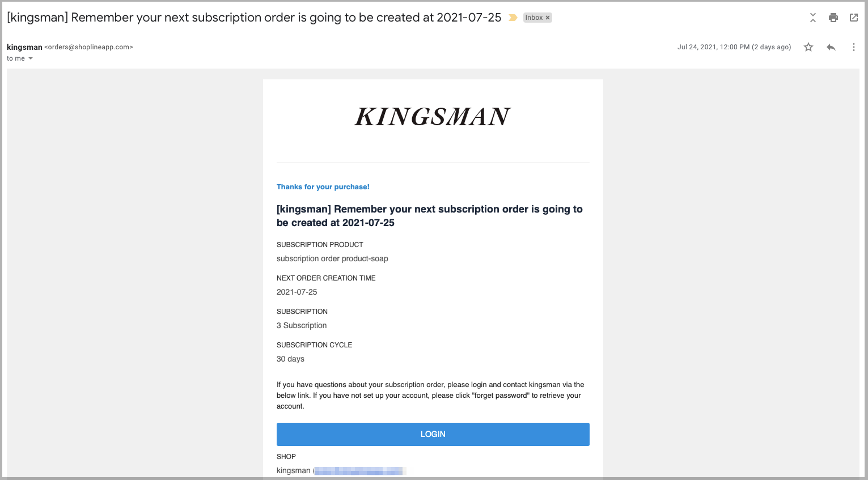Open the blurred shop link beside kingsman
The height and width of the screenshot is (480, 868).
(x=359, y=470)
